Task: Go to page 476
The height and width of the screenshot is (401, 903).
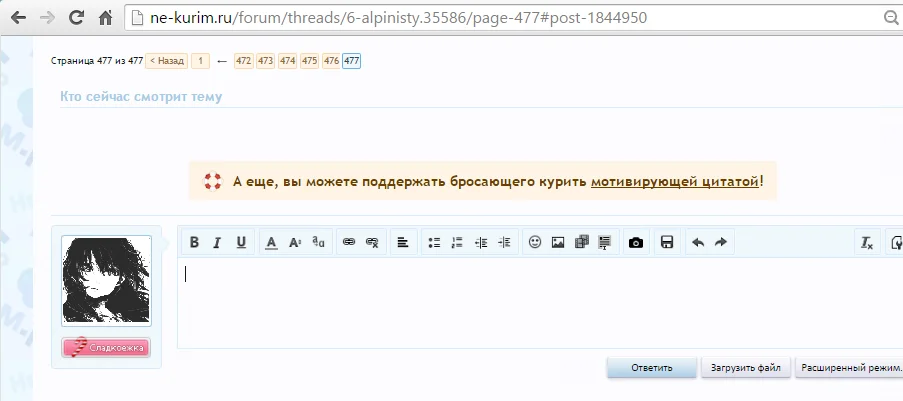Action: pyautogui.click(x=331, y=61)
